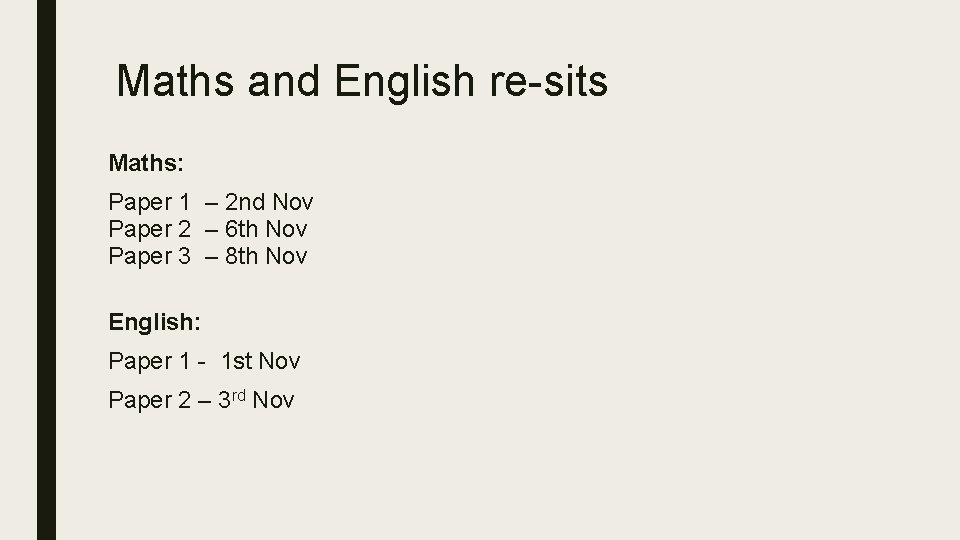
Task: Click the '1st Nov' date text
Action: (x=260, y=361)
